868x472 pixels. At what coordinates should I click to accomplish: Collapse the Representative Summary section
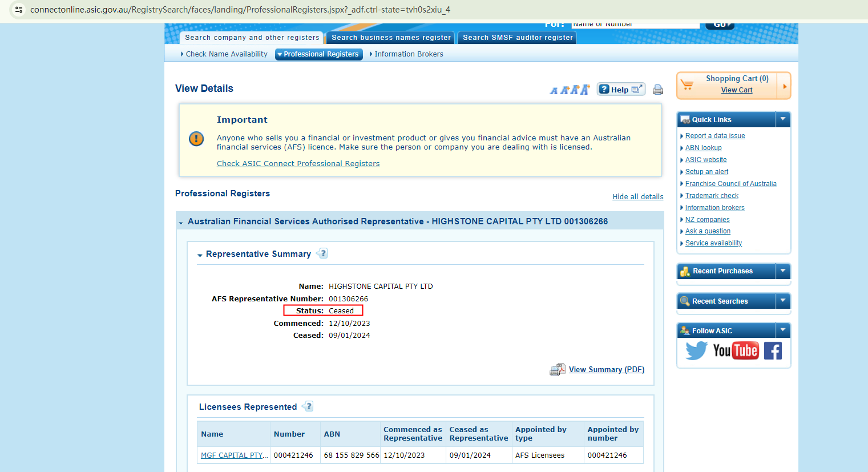point(200,255)
